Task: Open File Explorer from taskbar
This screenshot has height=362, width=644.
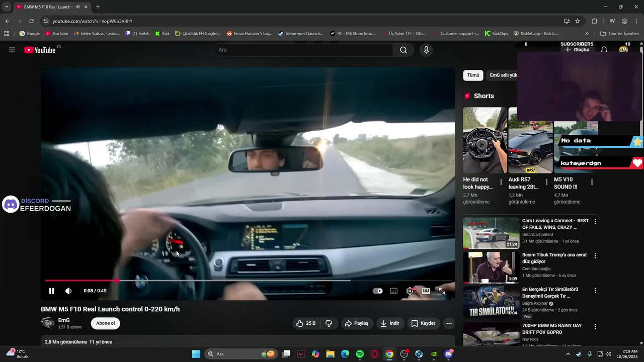Action: click(x=330, y=354)
